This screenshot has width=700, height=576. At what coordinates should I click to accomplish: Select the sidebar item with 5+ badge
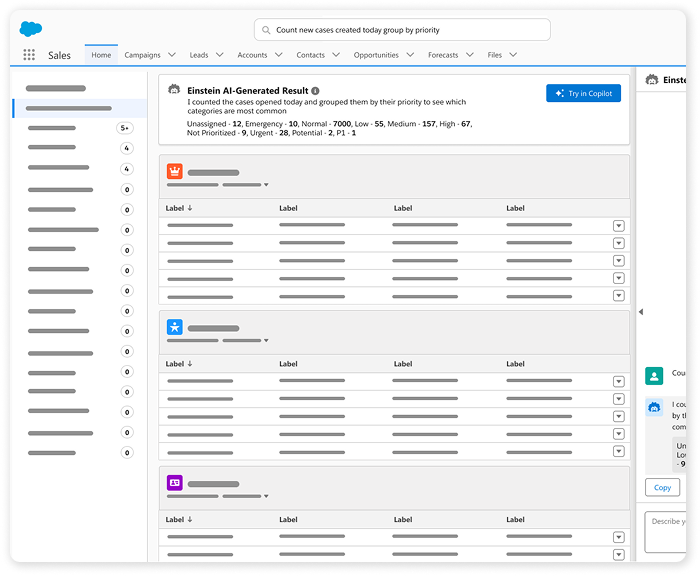point(70,128)
